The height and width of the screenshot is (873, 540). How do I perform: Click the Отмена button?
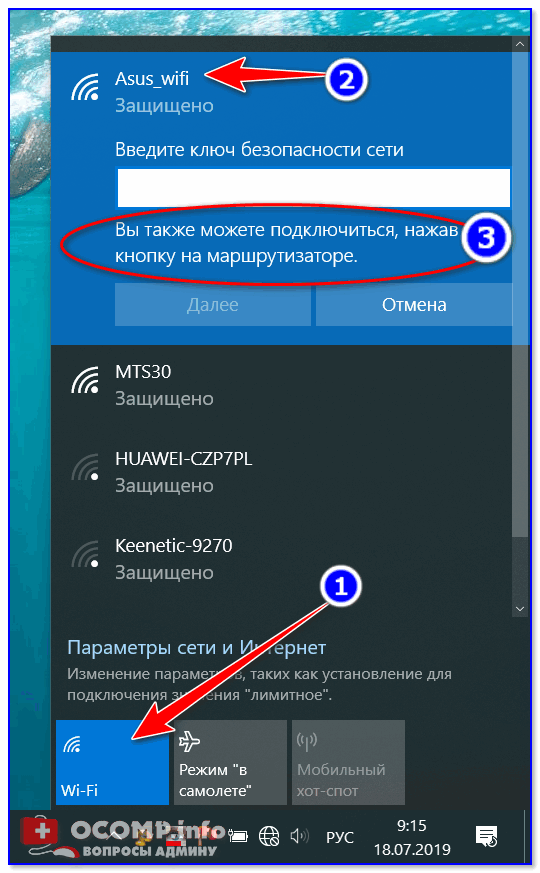pyautogui.click(x=414, y=305)
